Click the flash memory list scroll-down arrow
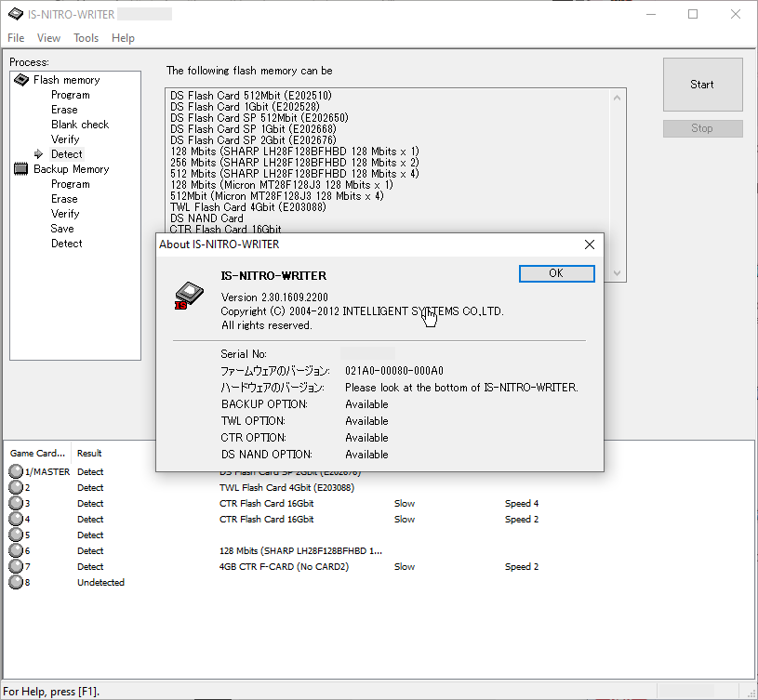This screenshot has height=700, width=758. coord(617,273)
